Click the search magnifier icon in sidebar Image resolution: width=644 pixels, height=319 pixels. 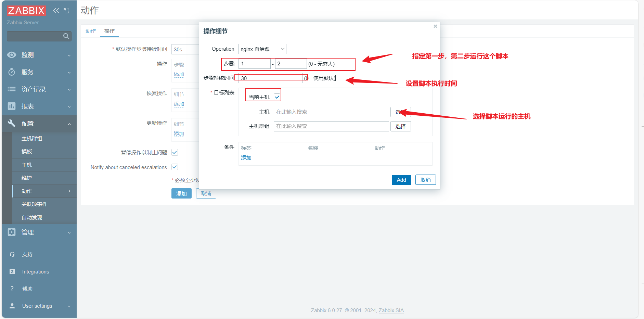pyautogui.click(x=66, y=36)
